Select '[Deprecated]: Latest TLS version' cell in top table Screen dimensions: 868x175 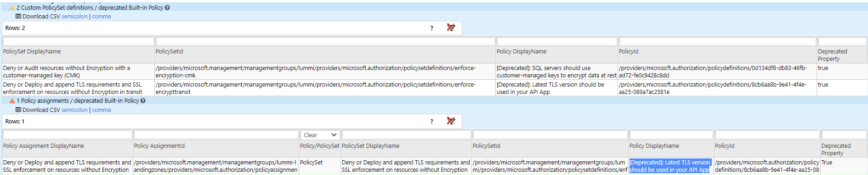[556, 88]
